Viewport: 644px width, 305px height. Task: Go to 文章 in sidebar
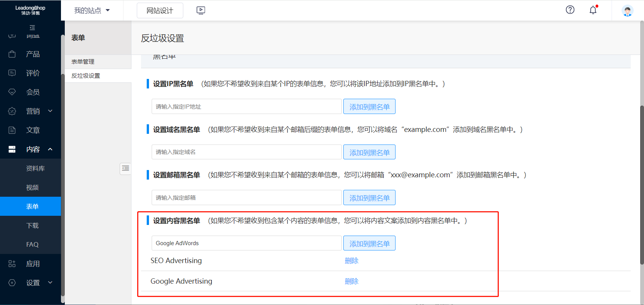tap(33, 130)
